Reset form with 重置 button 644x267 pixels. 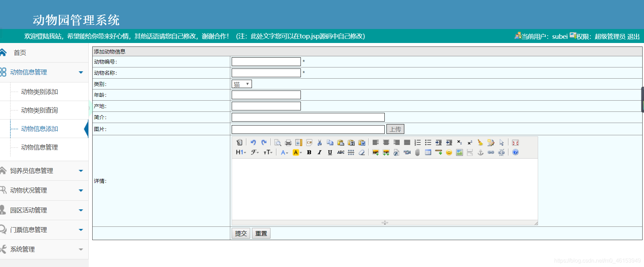[261, 233]
